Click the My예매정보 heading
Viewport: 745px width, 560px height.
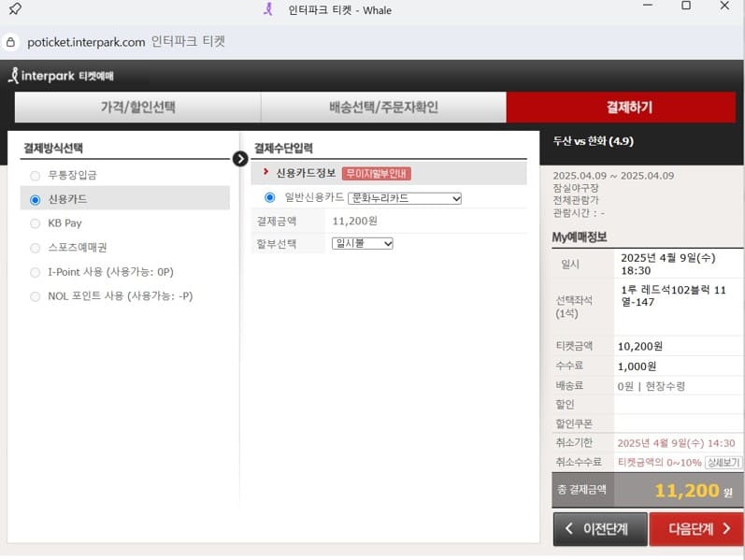click(x=580, y=237)
